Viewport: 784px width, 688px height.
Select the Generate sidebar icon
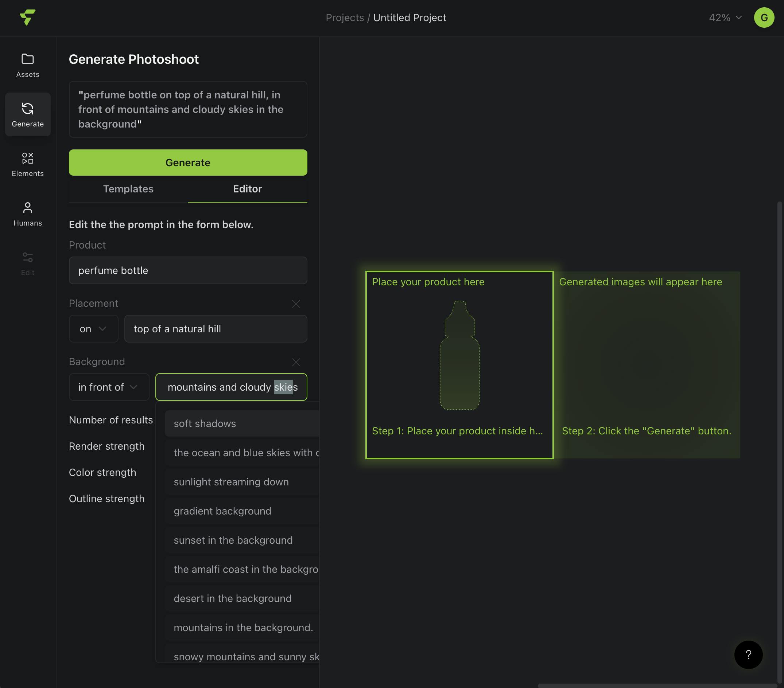pos(28,109)
